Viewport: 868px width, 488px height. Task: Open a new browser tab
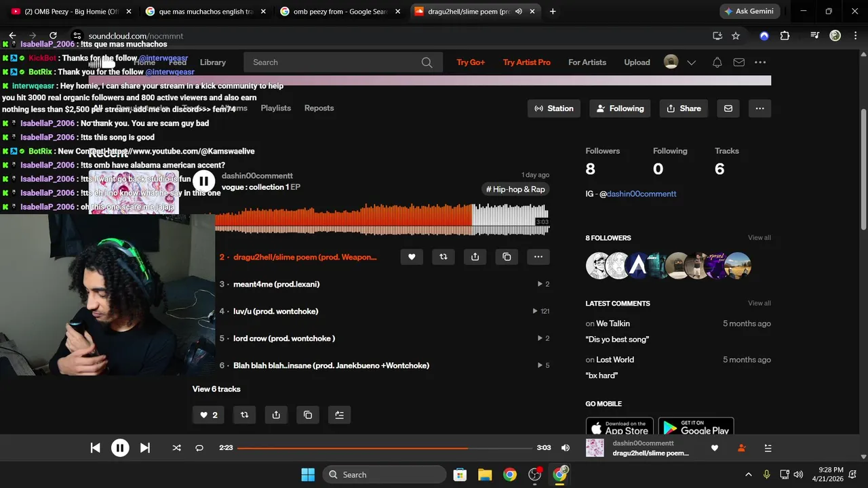click(553, 12)
